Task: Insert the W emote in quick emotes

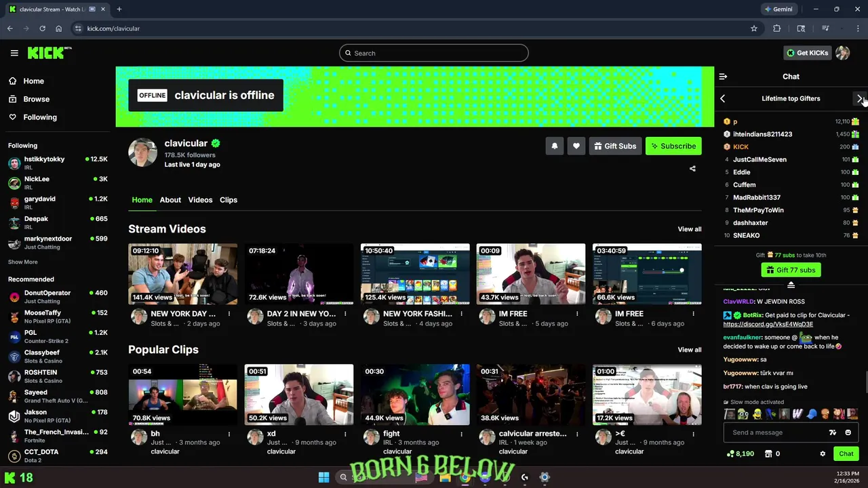Action: click(x=797, y=413)
